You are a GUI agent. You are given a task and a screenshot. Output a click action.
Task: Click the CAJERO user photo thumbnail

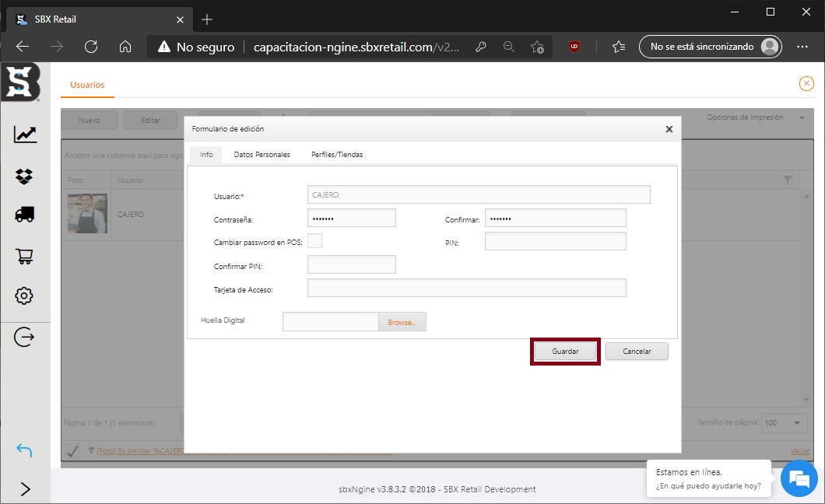click(87, 213)
